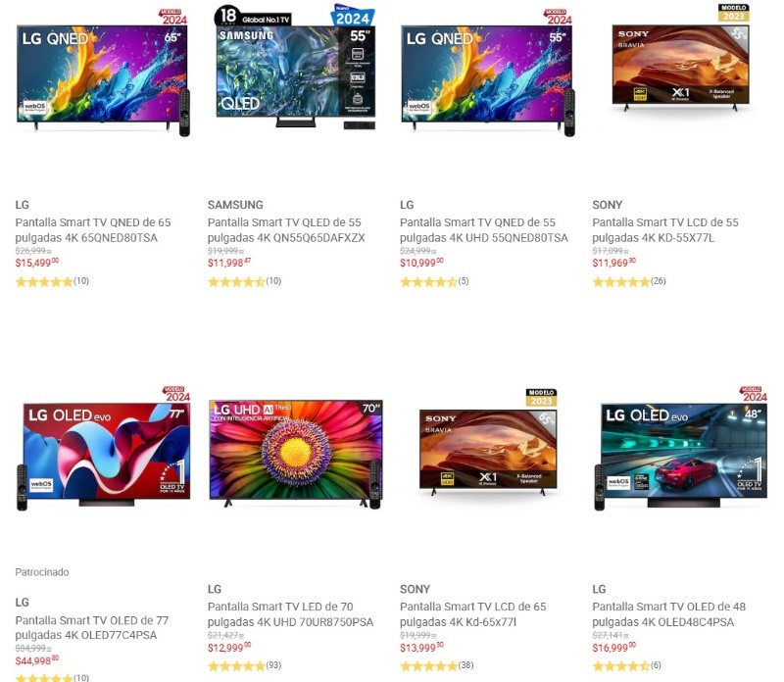Open product title KD-55X77L
Viewport: 784px width, 682px height.
pyautogui.click(x=665, y=230)
